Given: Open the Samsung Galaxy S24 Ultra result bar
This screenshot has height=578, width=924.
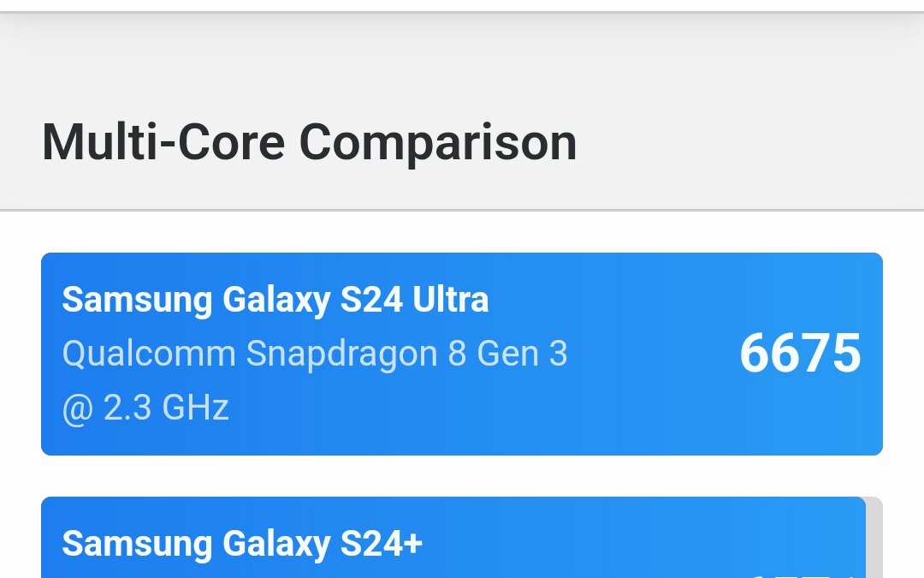Looking at the screenshot, I should click(x=462, y=353).
